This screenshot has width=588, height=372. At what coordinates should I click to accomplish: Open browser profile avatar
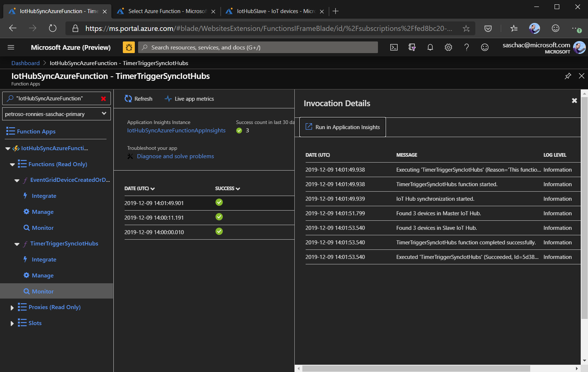[x=535, y=28]
